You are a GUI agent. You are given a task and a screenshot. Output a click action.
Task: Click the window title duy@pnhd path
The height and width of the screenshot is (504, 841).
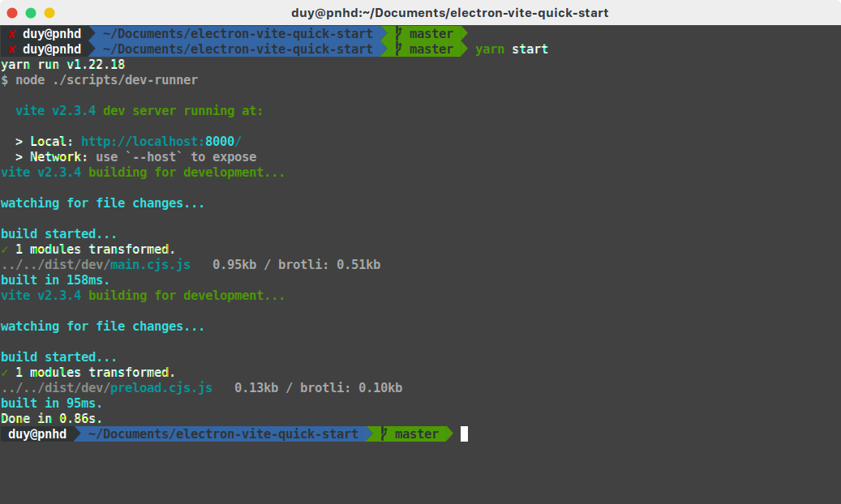tap(449, 13)
